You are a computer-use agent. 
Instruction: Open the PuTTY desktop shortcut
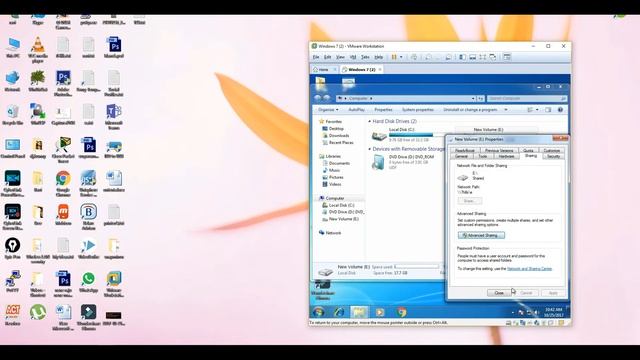tap(13, 282)
